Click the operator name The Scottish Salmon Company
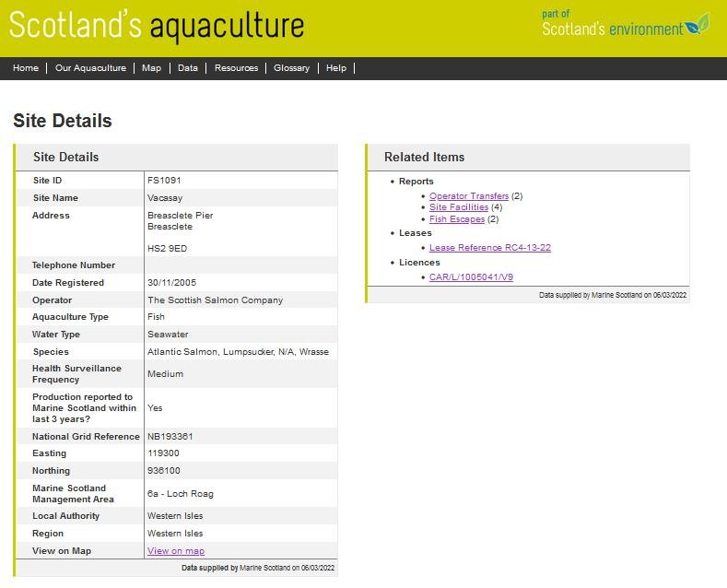 click(215, 300)
